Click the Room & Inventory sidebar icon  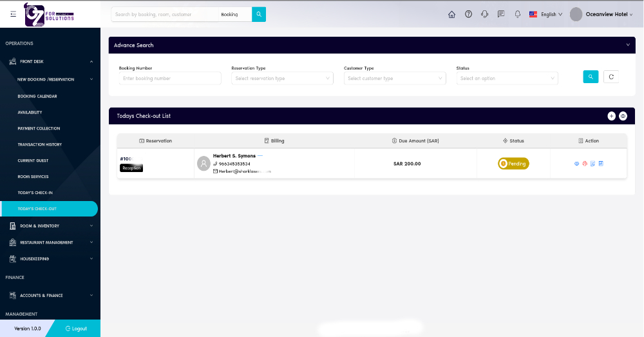(x=13, y=226)
